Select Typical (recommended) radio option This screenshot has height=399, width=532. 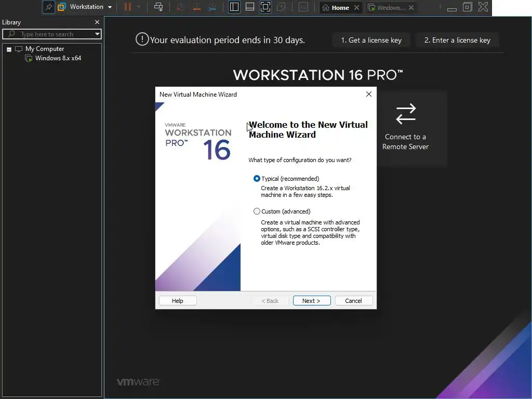coord(257,179)
